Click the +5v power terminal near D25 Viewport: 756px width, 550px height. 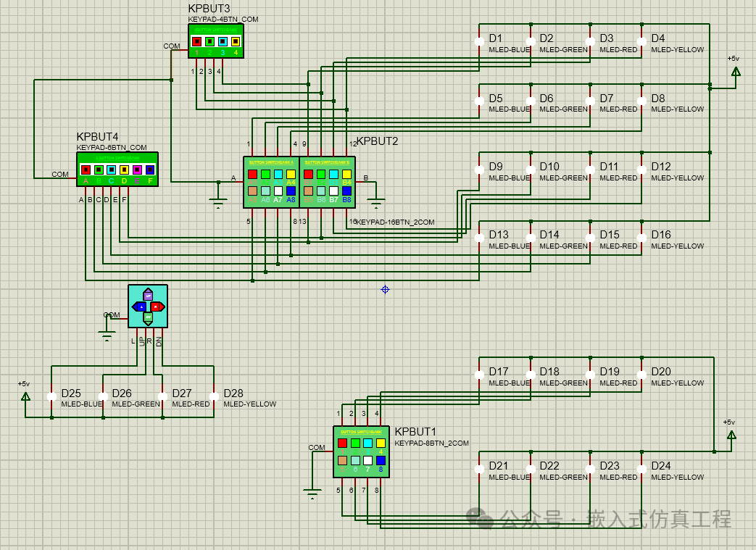click(x=25, y=396)
